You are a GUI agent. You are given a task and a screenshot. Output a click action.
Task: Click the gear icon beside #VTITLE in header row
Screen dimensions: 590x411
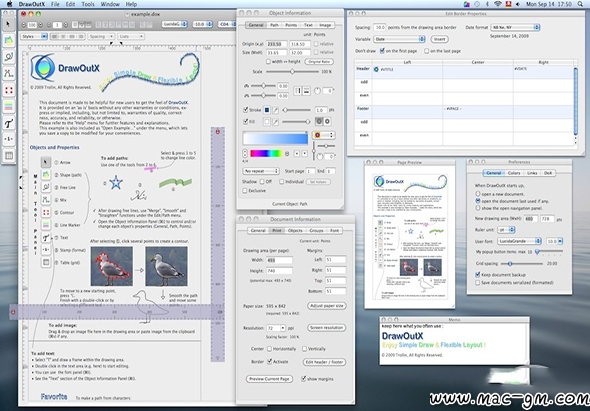[376, 70]
